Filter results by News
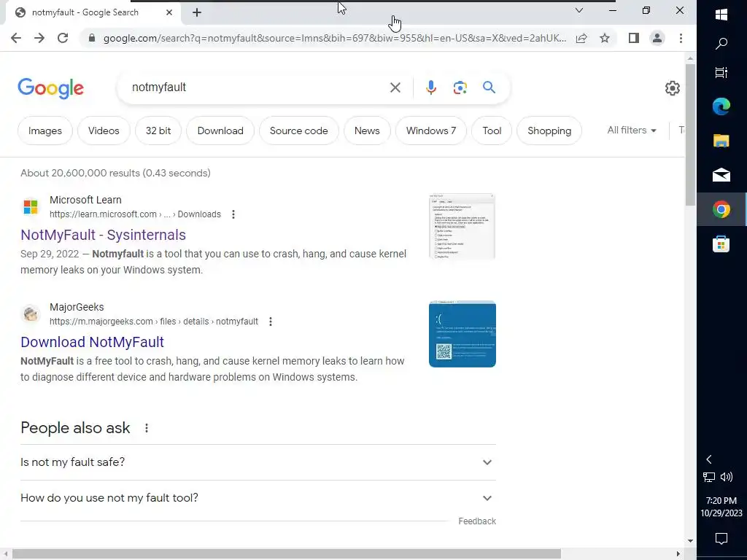Viewport: 747px width, 560px height. (x=367, y=131)
